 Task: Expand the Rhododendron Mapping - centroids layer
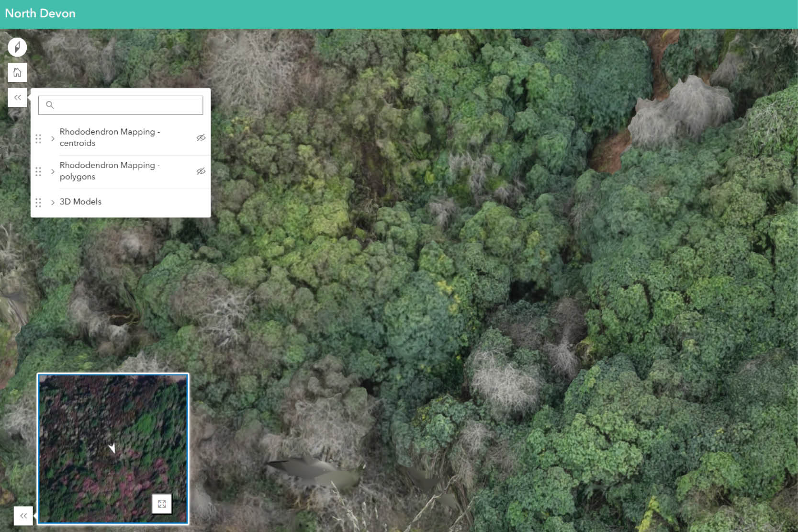point(53,138)
